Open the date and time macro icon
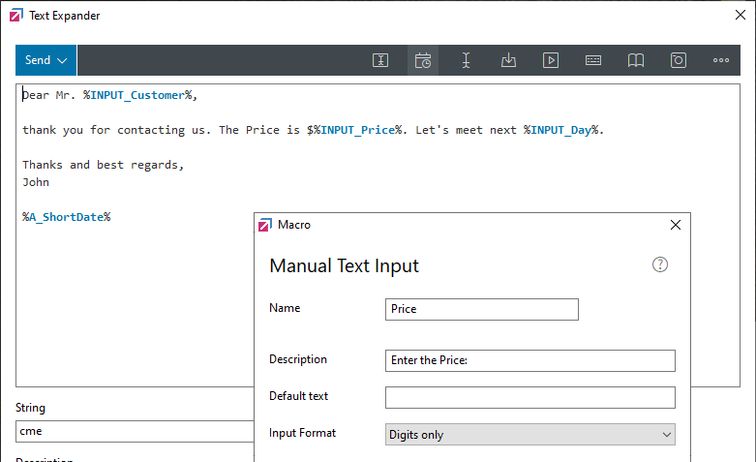Viewport: 756px width, 462px height. click(x=423, y=60)
